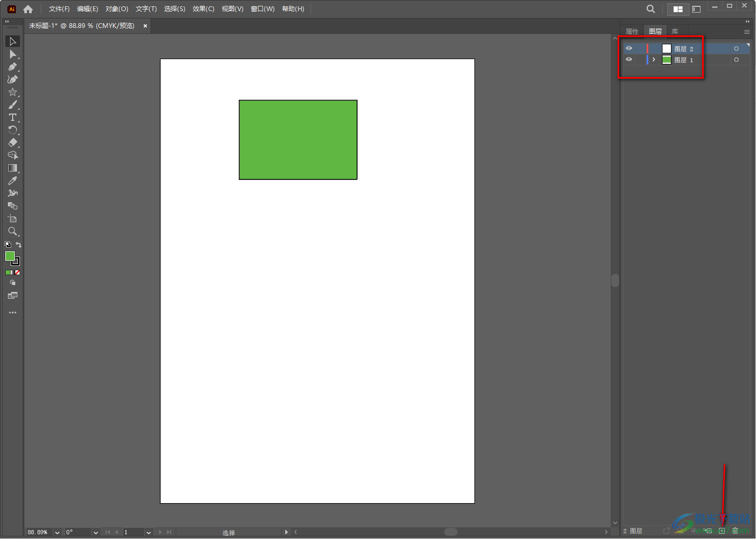Click the target circle for 图层 1
Screen dimensions: 756x539
tap(736, 60)
